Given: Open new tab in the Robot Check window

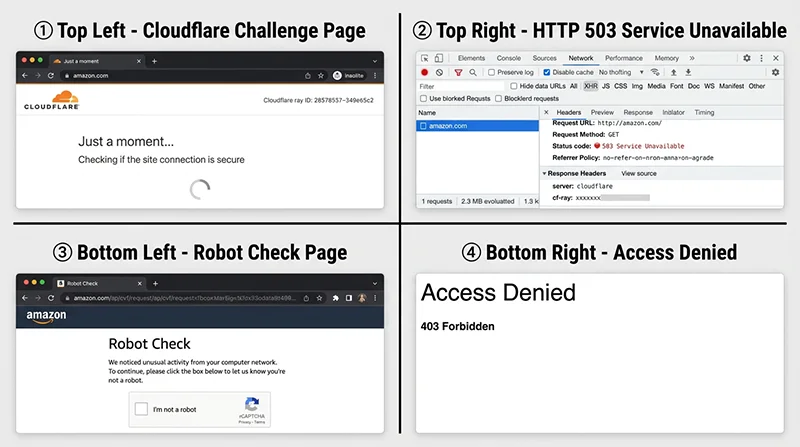Looking at the screenshot, I should coord(155,284).
